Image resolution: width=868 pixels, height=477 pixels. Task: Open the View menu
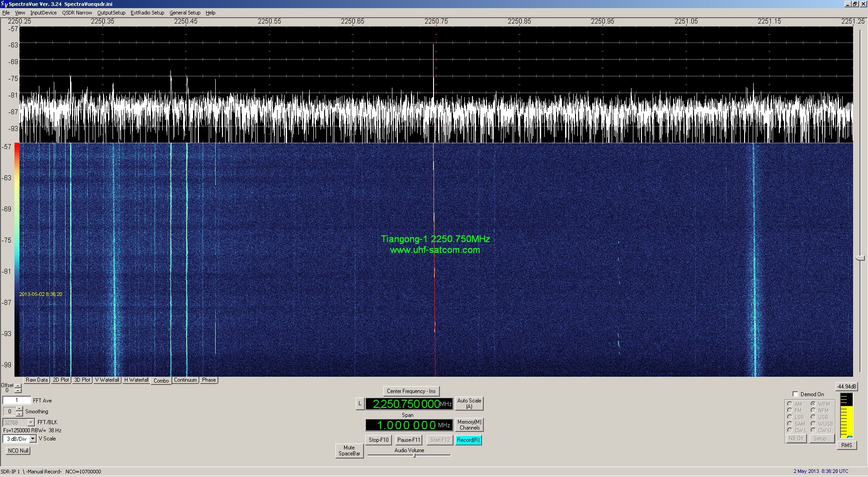pos(20,13)
